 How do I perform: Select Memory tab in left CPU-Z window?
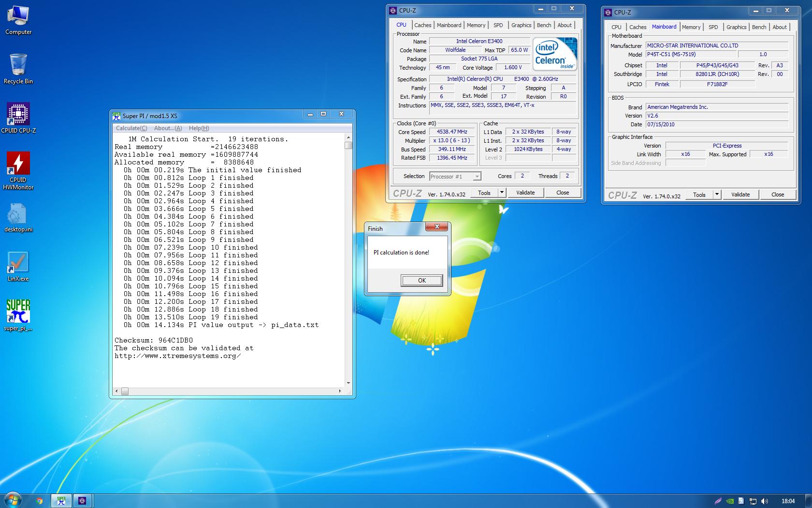[x=476, y=25]
